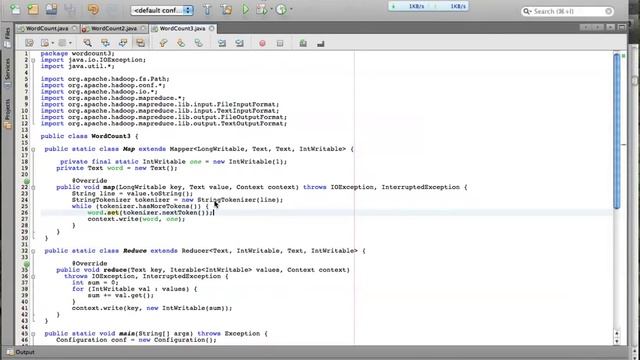Start macro recording red button
The height and width of the screenshot is (360, 640).
tap(262, 43)
